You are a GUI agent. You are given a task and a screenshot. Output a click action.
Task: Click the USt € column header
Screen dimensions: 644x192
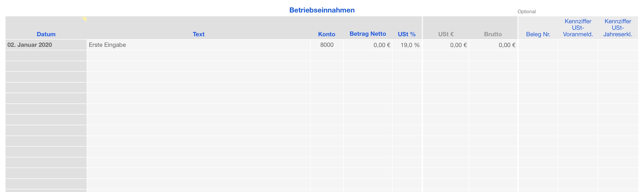click(x=446, y=34)
